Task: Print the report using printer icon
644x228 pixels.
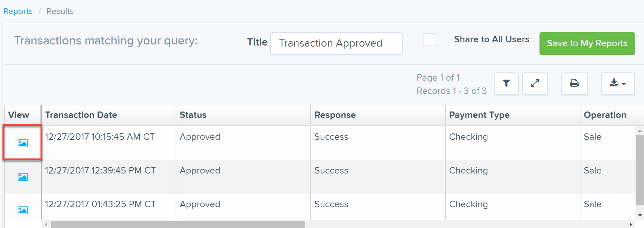Action: pos(574,84)
